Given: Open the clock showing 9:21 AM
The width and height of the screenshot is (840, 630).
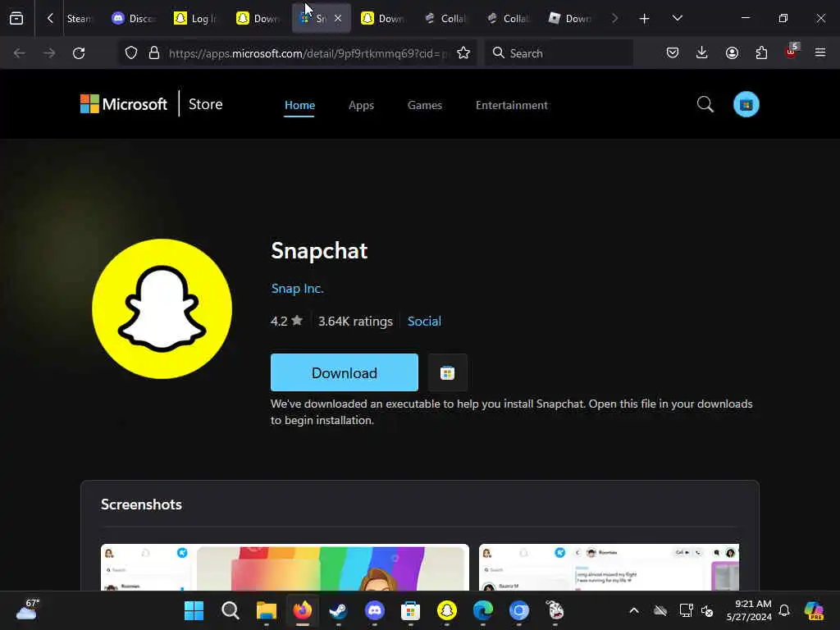Looking at the screenshot, I should click(x=749, y=610).
